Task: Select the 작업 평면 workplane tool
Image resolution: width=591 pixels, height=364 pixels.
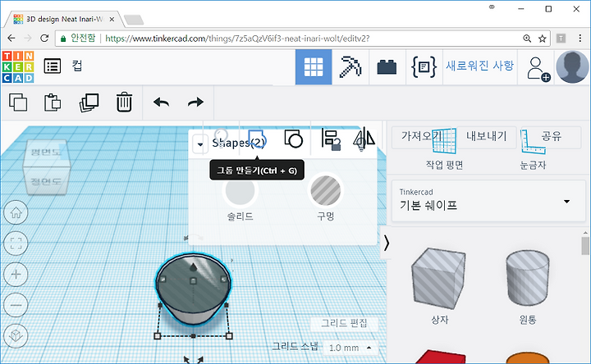Action: pyautogui.click(x=444, y=149)
